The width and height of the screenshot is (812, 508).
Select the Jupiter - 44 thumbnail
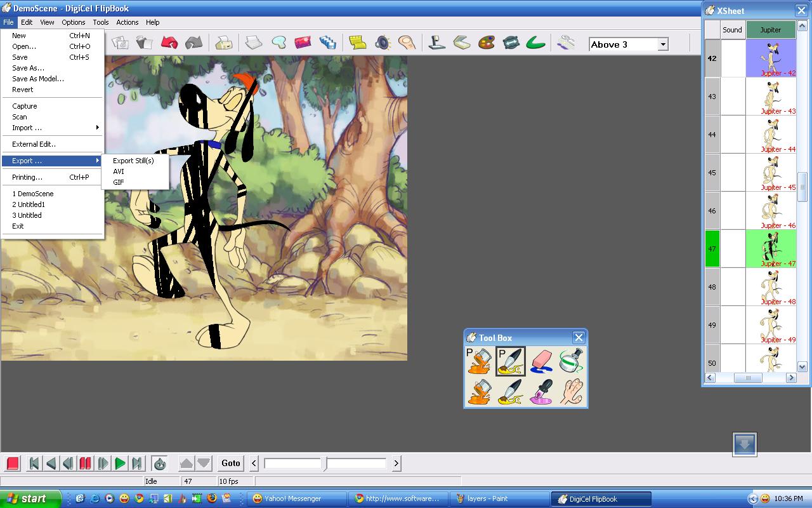coord(771,134)
